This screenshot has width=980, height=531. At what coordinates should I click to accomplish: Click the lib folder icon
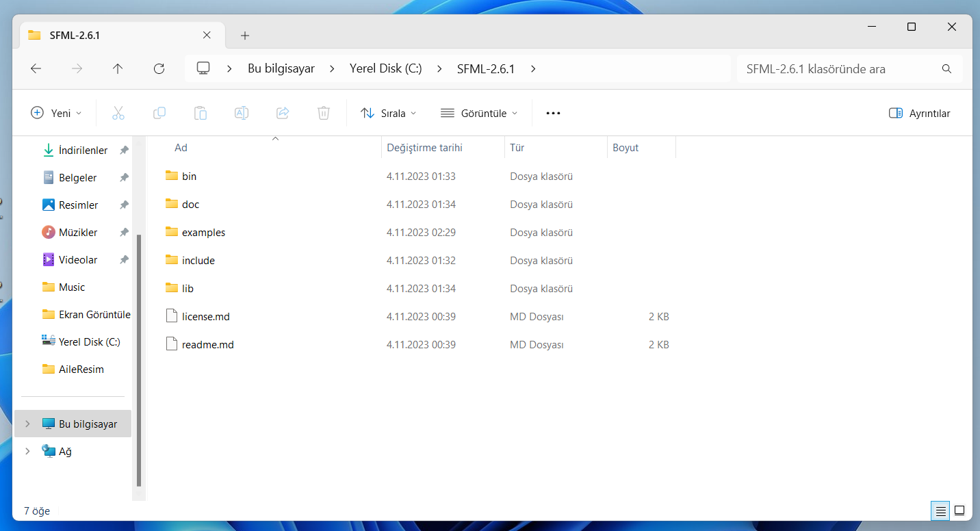172,288
